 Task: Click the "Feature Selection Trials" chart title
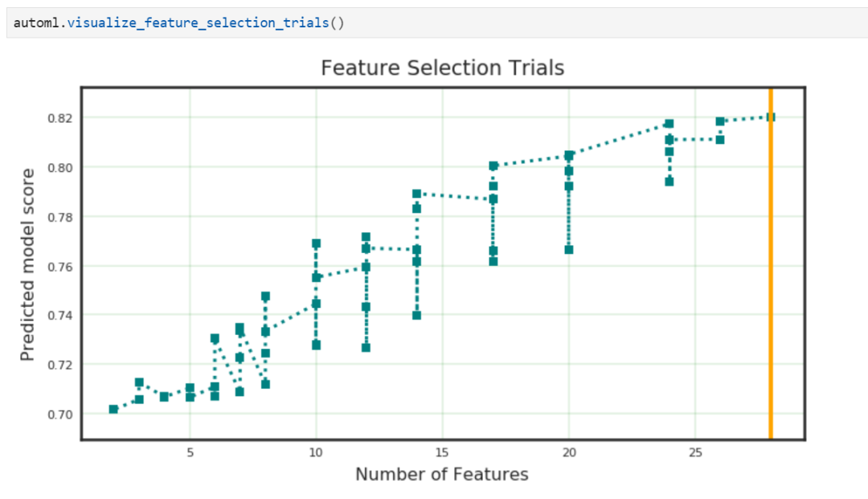tap(442, 68)
